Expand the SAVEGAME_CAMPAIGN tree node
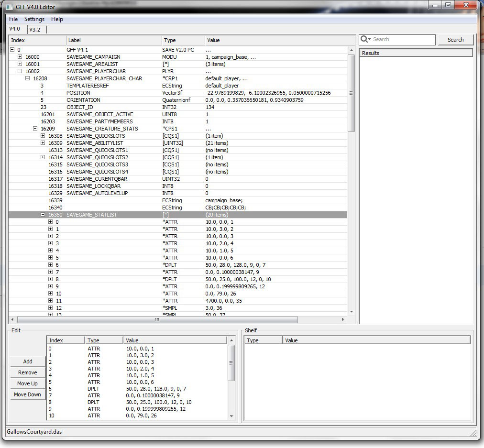The image size is (484, 448). coord(20,57)
